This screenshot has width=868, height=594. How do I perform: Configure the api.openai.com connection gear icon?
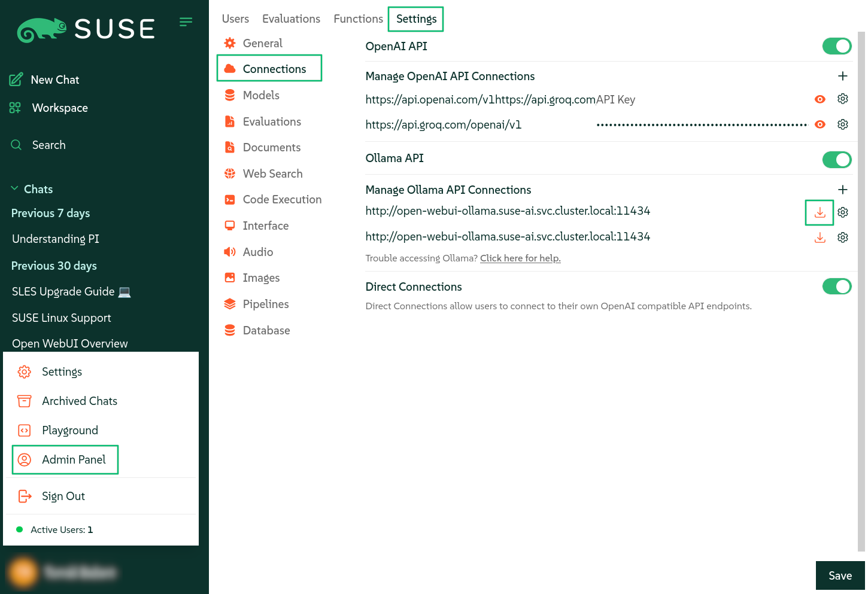coord(842,99)
